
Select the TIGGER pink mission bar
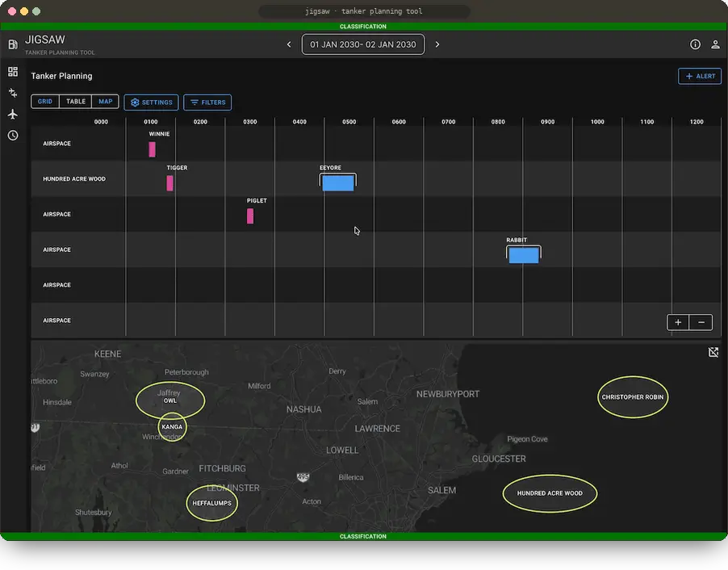pos(170,183)
